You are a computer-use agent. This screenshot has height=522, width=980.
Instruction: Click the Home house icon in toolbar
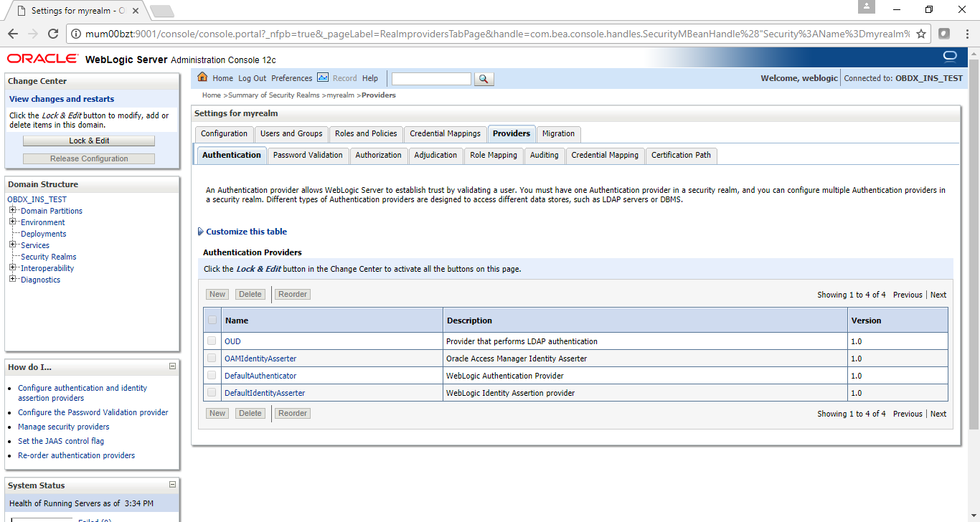click(202, 77)
